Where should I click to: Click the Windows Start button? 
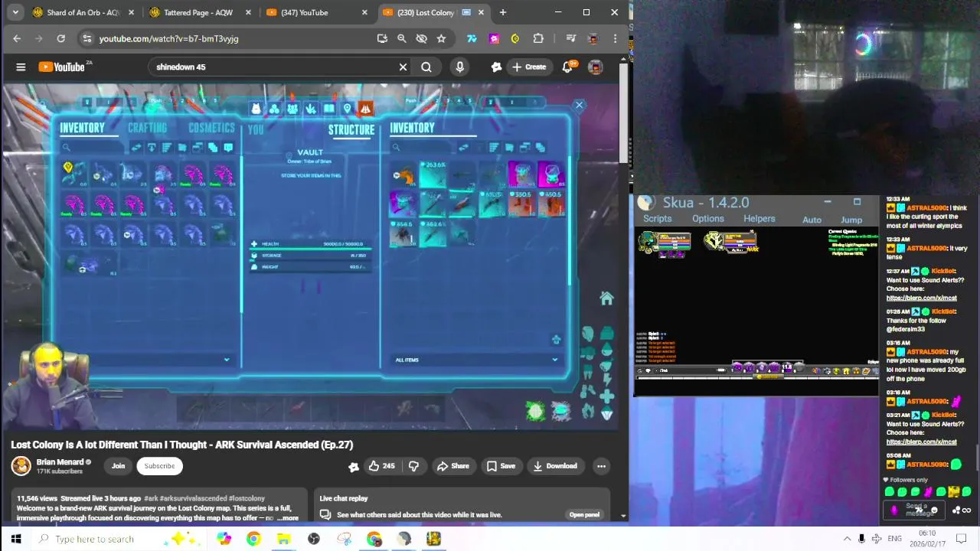coord(16,539)
